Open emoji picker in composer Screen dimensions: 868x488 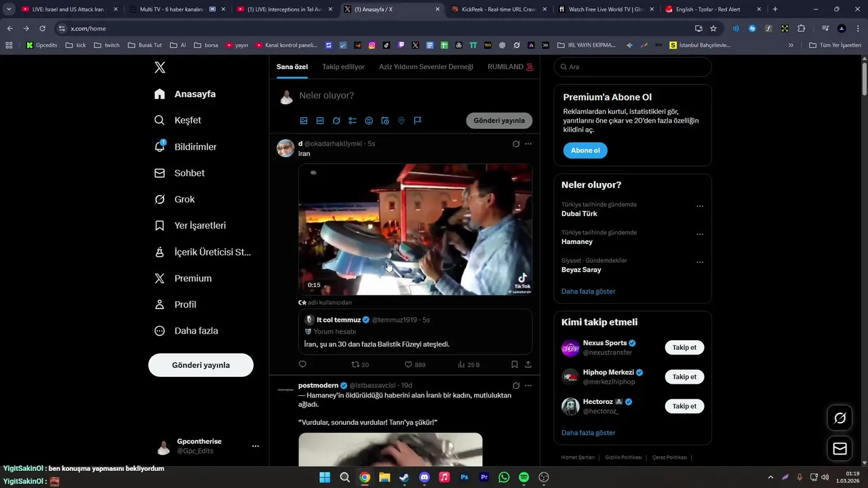coord(369,121)
